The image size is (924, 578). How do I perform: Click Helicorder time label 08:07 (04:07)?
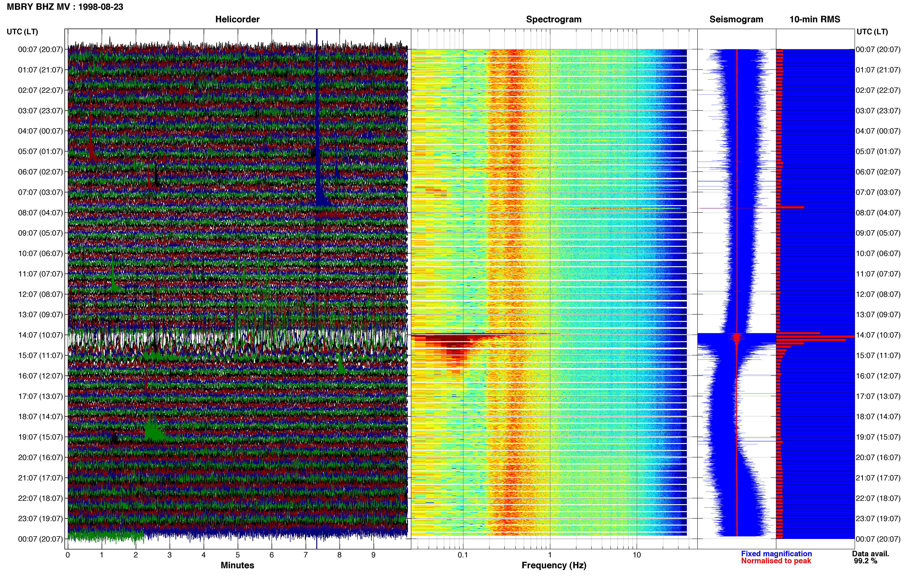pyautogui.click(x=41, y=212)
